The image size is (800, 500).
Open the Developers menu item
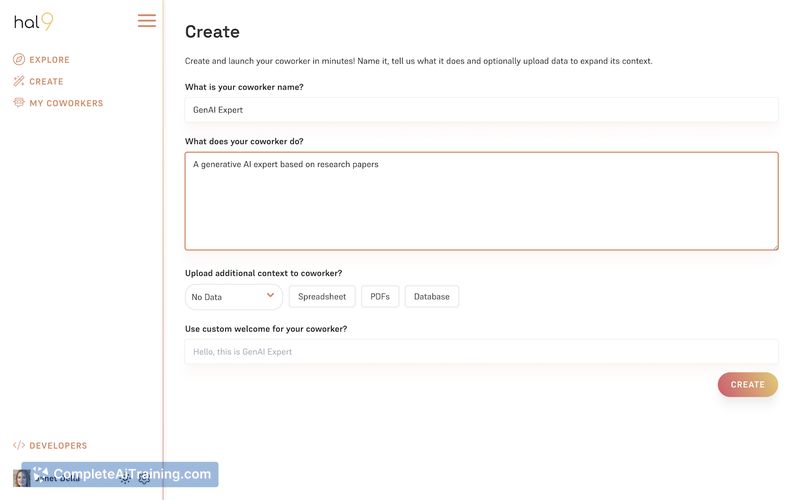[58, 446]
